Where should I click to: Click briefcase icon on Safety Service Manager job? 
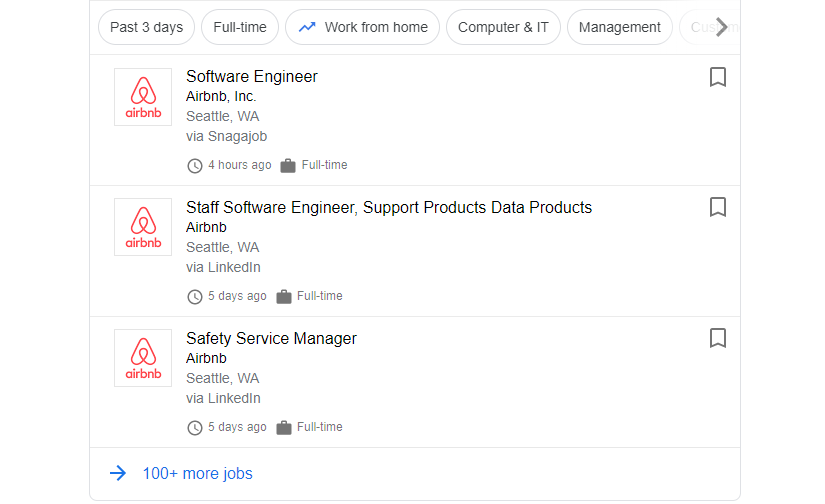point(284,428)
